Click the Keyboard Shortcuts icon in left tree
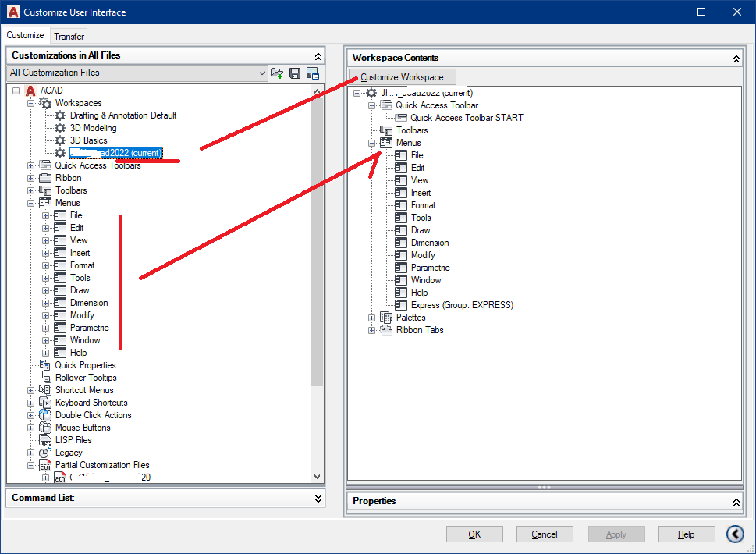Viewport: 756px width, 554px height. [x=46, y=402]
